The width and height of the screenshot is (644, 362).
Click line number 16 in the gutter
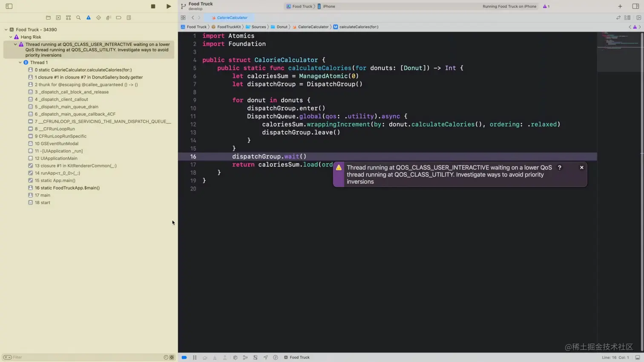coord(193,157)
